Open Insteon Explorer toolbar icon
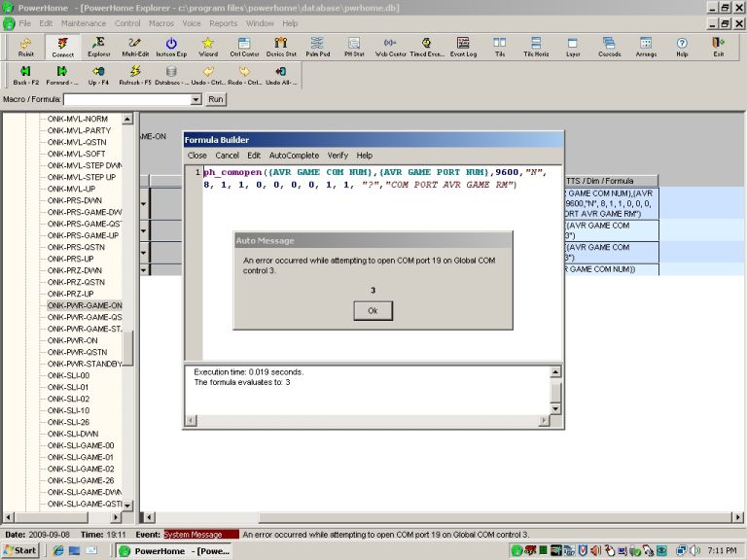Viewport: 747px width, 560px height. (171, 47)
